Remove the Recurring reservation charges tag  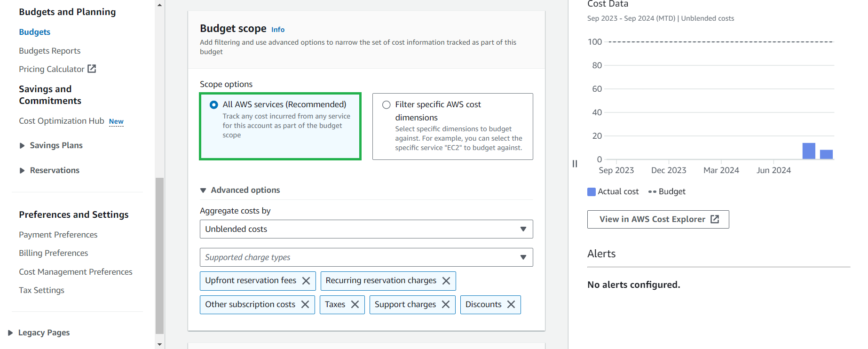tap(446, 281)
